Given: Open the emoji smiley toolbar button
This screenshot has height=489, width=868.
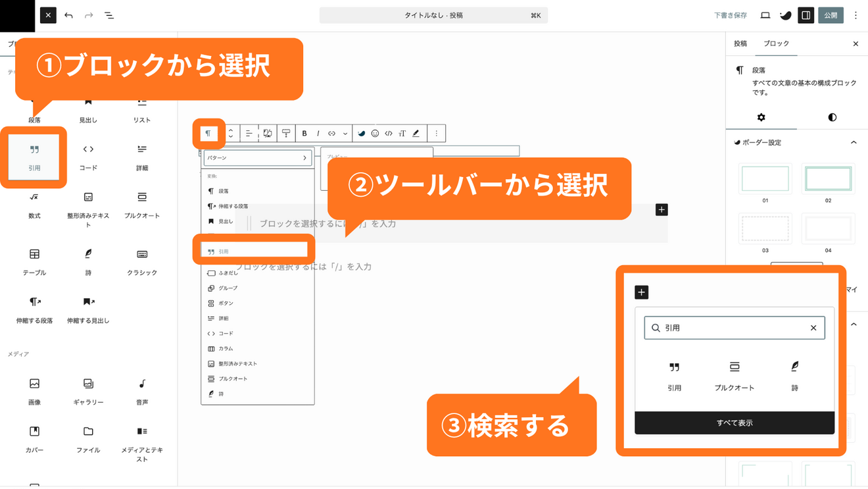Looking at the screenshot, I should coord(375,134).
